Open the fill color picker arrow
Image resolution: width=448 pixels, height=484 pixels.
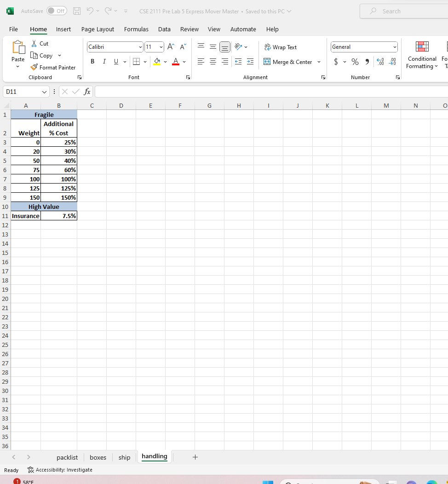(x=166, y=62)
